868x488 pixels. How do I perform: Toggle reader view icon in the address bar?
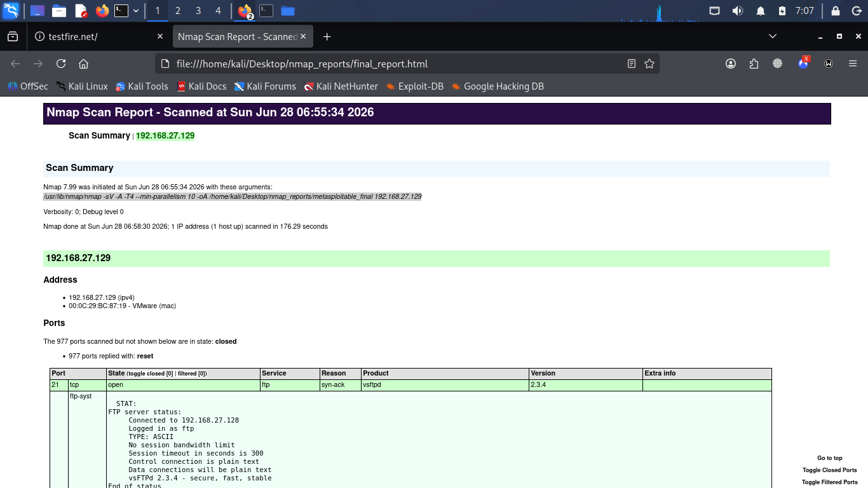631,64
